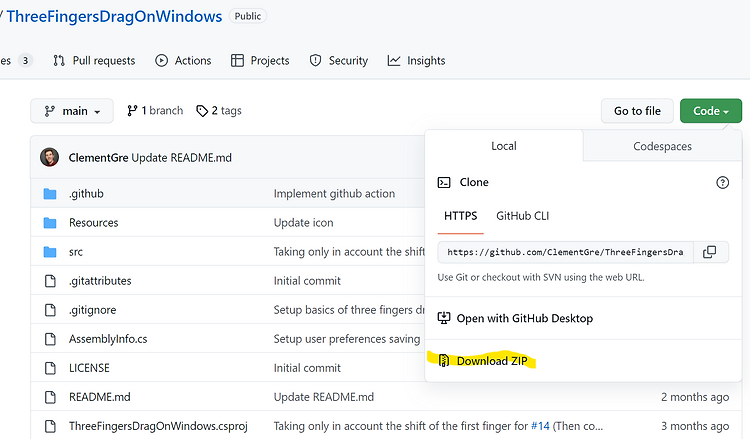Screen dimensions: 750x439
Task: Open issue #14 link in csproj commit
Action: (x=540, y=426)
